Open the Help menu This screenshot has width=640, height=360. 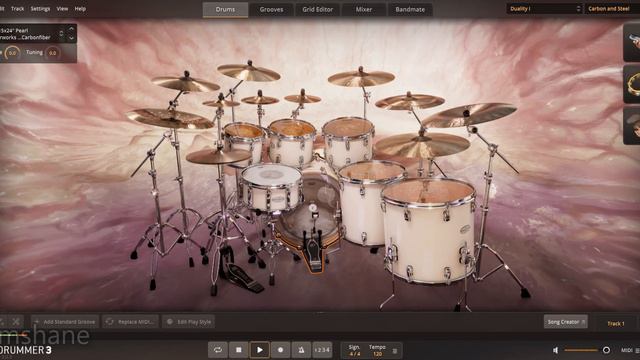[80, 9]
